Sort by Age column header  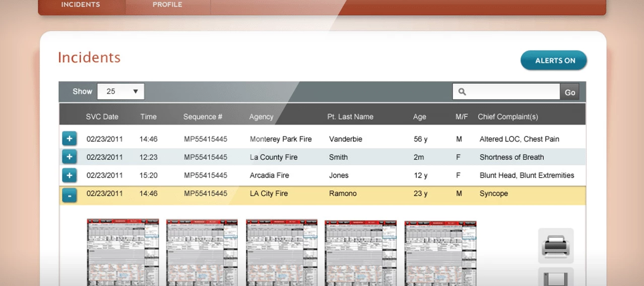click(420, 117)
